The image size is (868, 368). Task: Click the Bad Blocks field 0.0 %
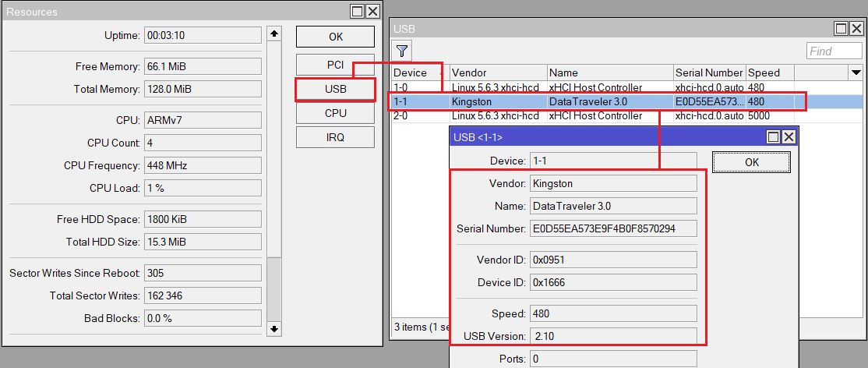click(x=203, y=319)
